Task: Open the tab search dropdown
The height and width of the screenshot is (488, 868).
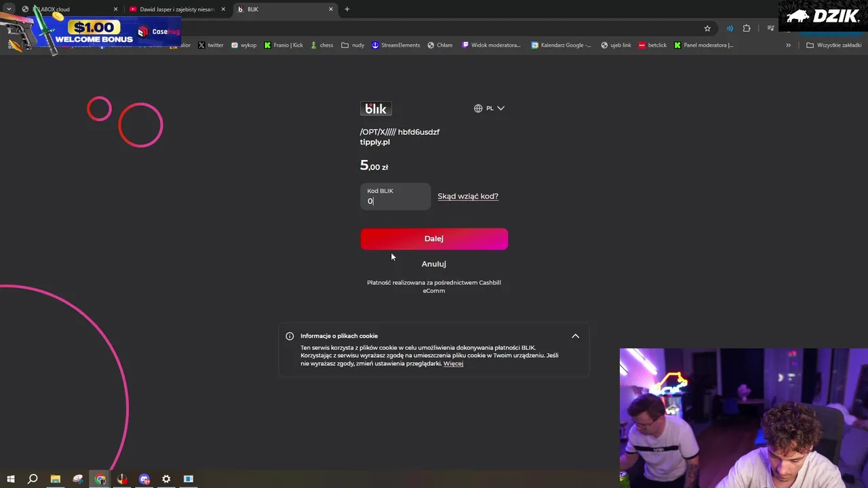Action: point(9,9)
